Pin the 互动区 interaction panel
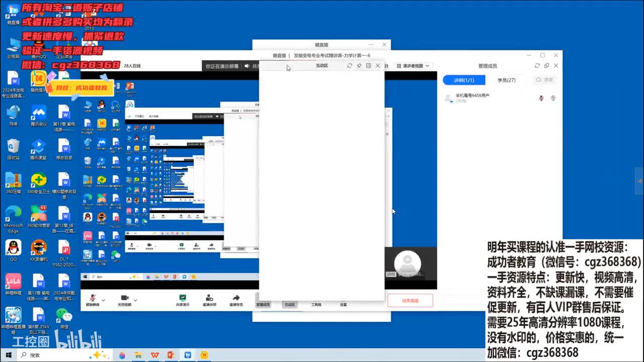 (x=359, y=66)
